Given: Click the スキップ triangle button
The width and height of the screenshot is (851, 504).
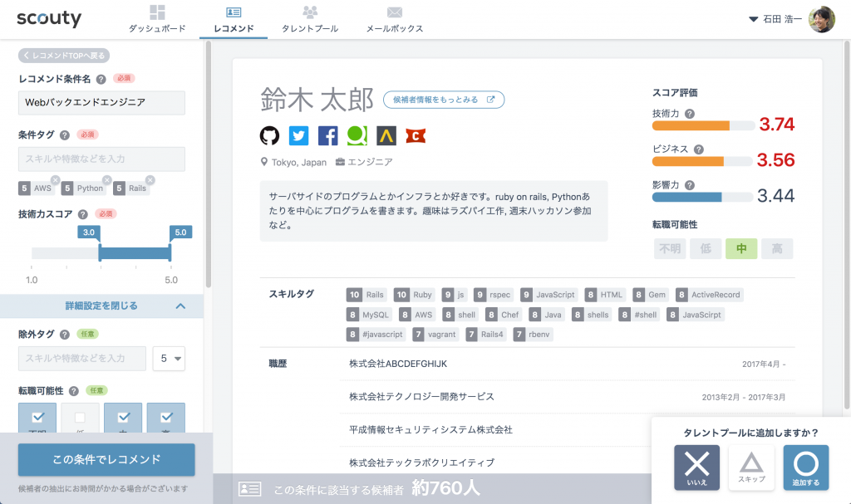Looking at the screenshot, I should [751, 467].
